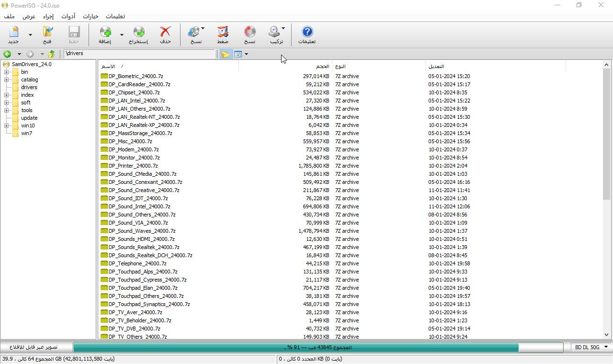Click the PowerISO app icon in title bar

point(5,5)
